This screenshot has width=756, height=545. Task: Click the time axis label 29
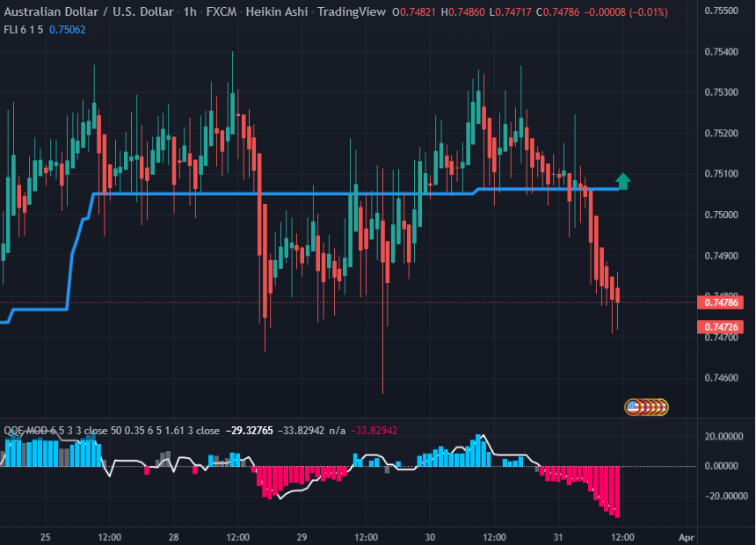[302, 537]
